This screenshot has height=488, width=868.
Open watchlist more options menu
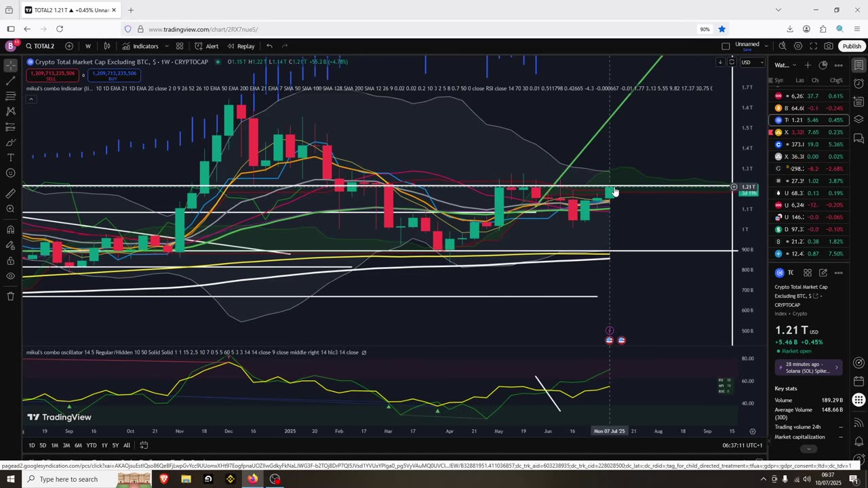coord(839,65)
